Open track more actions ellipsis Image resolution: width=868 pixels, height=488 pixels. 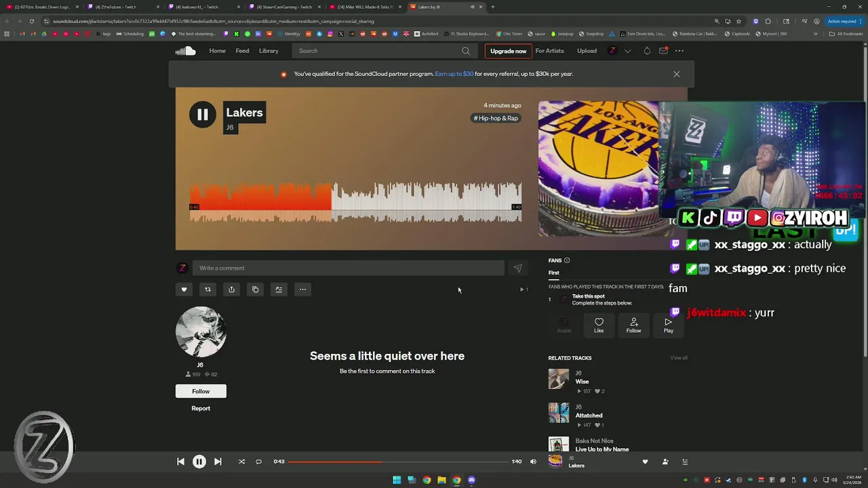(x=302, y=289)
